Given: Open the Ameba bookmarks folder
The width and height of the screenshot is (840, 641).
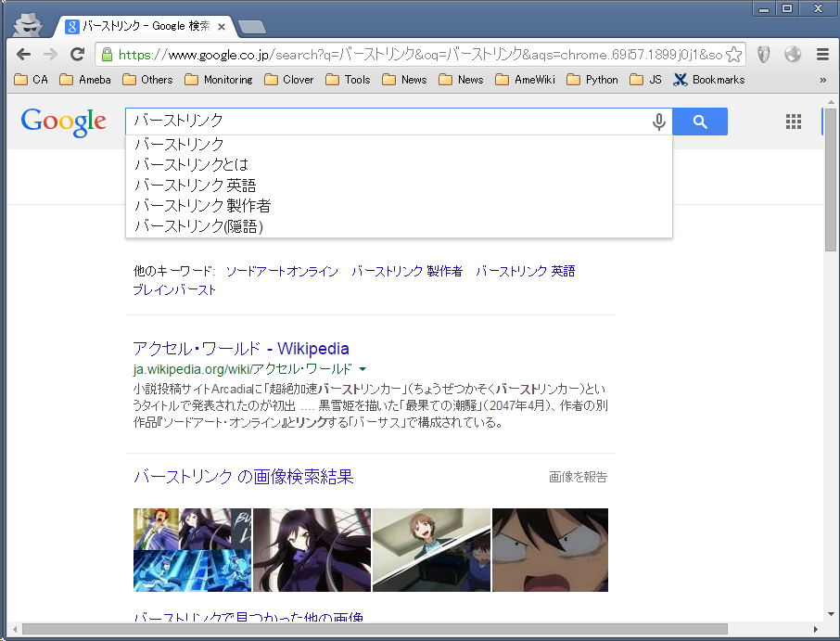Looking at the screenshot, I should [x=85, y=80].
